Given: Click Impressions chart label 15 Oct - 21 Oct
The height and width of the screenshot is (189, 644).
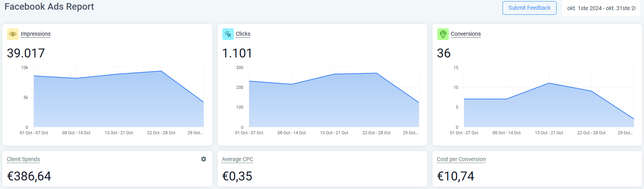Looking at the screenshot, I should 119,133.
